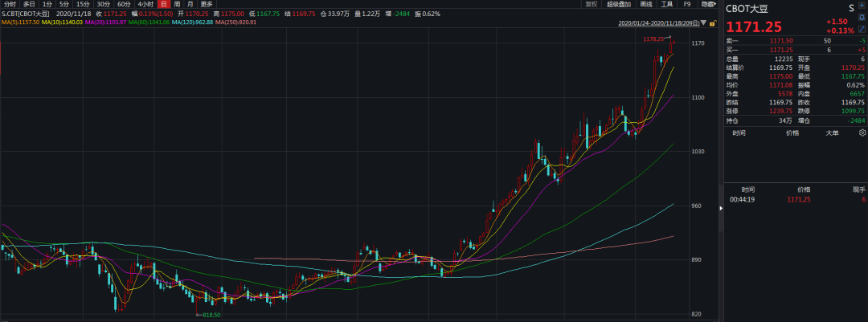Click the MA(10):1140.03 indicator label
Image resolution: width=868 pixels, height=322 pixels.
click(62, 22)
